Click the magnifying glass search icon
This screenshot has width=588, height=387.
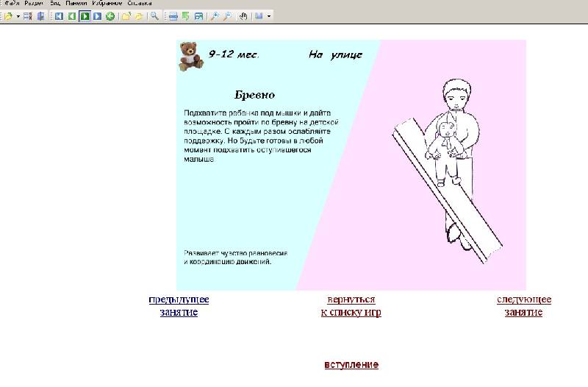[x=154, y=15]
